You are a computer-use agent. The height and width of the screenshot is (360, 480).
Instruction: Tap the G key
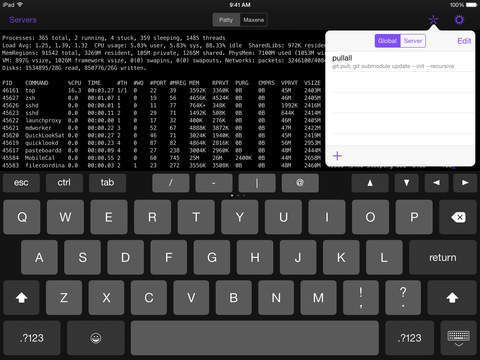212,257
